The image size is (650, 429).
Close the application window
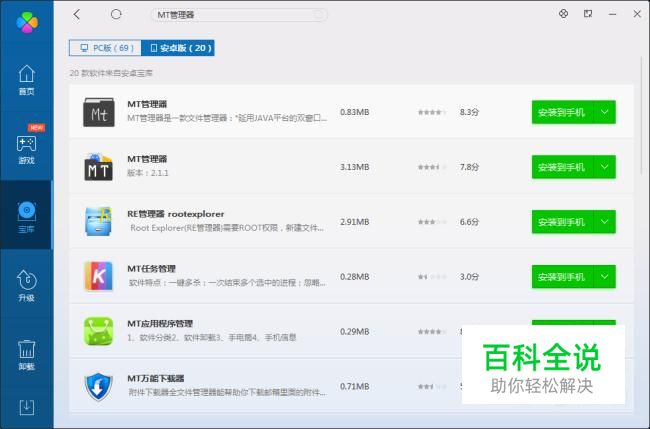637,14
